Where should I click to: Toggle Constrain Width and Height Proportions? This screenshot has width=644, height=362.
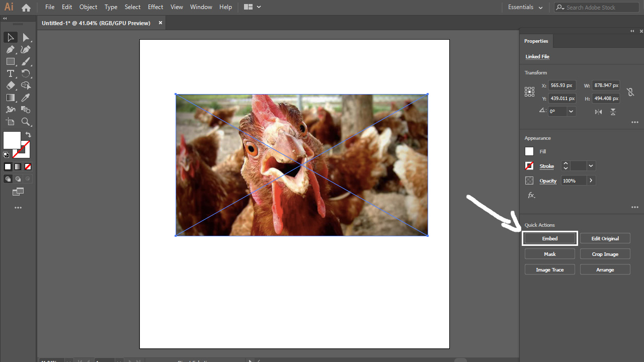[x=630, y=92]
